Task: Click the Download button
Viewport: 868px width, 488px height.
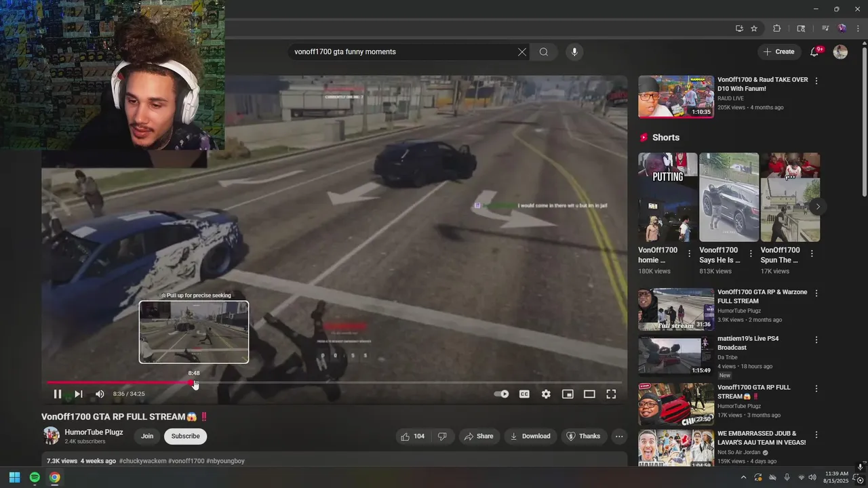Action: pos(530,436)
